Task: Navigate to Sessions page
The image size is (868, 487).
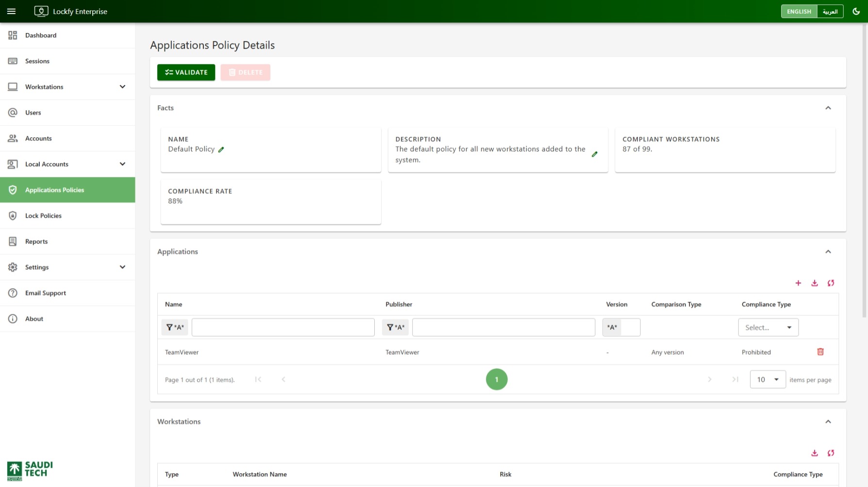Action: [67, 61]
